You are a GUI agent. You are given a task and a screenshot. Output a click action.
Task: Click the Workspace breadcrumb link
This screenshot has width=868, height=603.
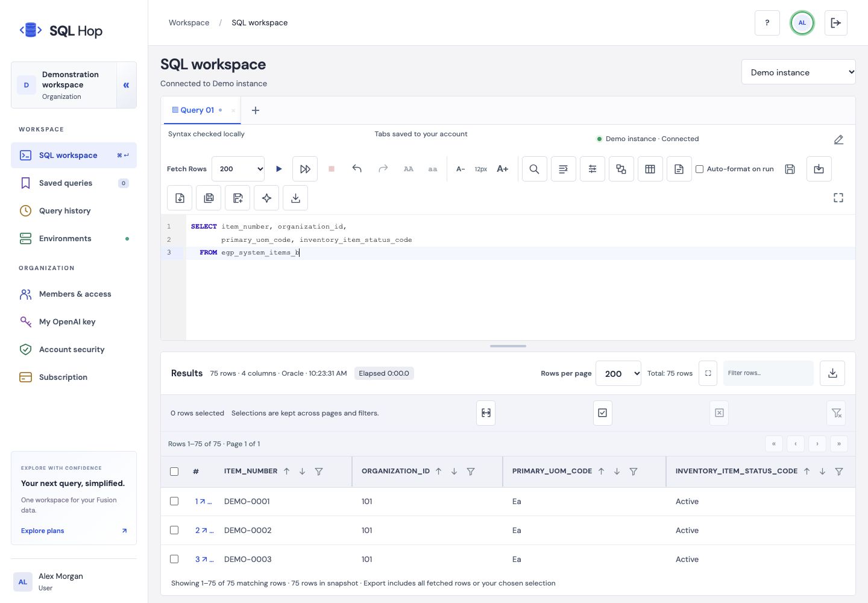click(189, 23)
